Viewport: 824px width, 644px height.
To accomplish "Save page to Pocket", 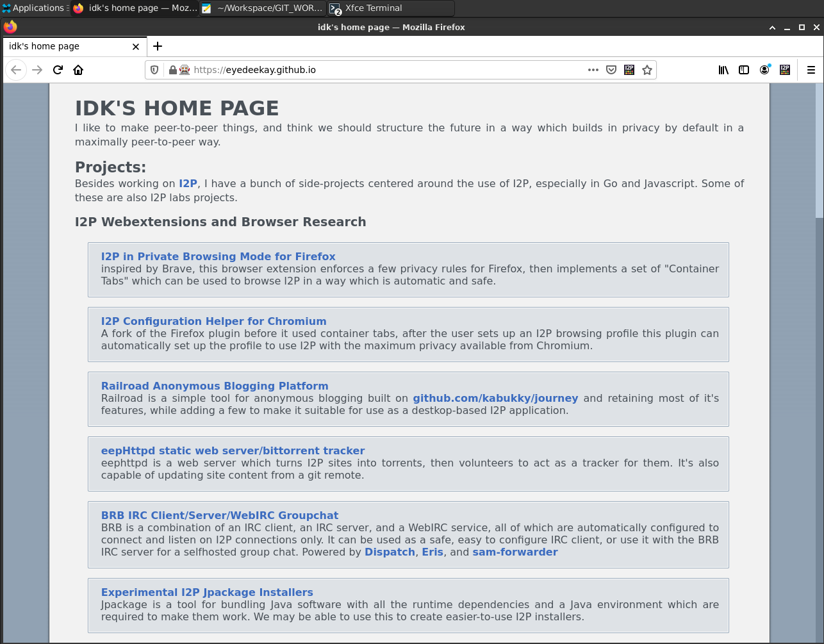I will 611,70.
